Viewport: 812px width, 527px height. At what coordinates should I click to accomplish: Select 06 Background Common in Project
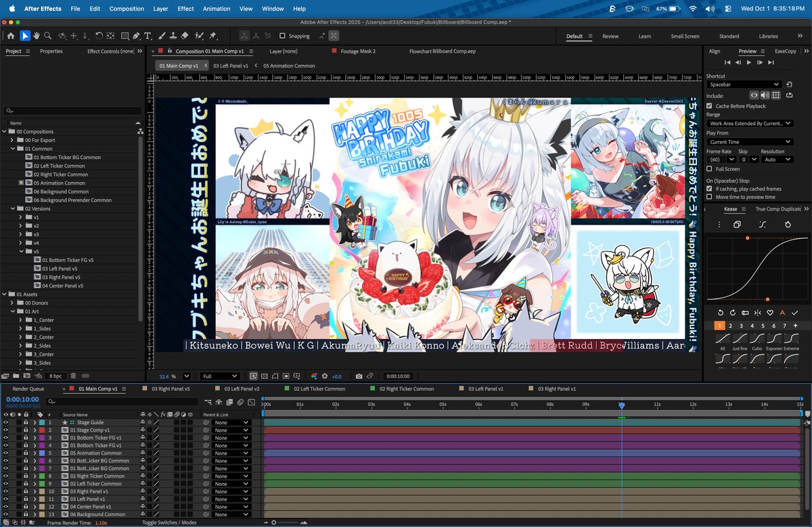pyautogui.click(x=61, y=191)
